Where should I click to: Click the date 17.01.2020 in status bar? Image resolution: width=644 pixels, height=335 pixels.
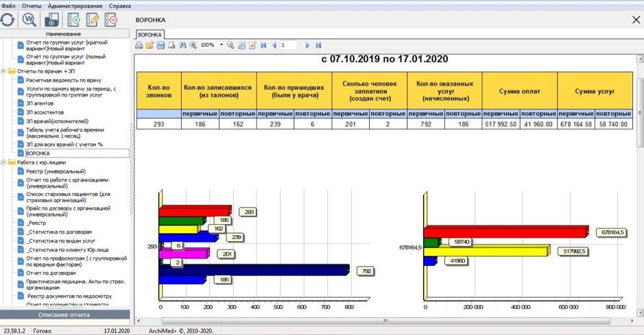tap(117, 331)
